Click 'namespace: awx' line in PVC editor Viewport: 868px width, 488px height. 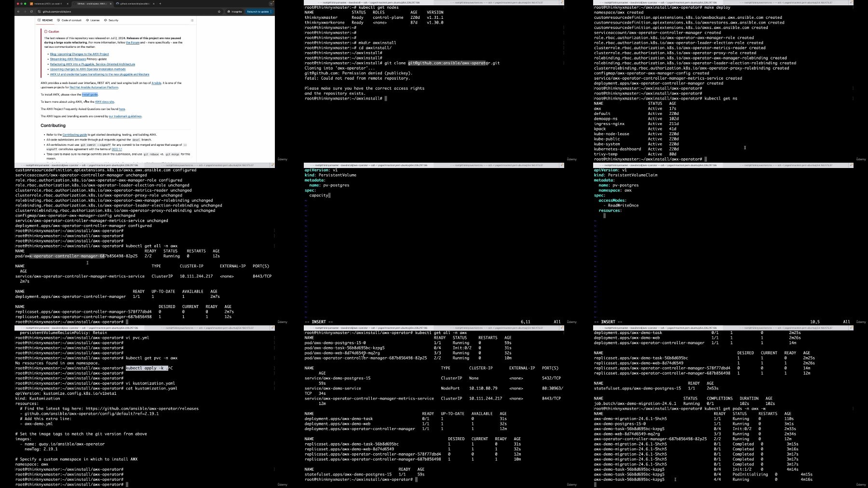[x=615, y=190]
